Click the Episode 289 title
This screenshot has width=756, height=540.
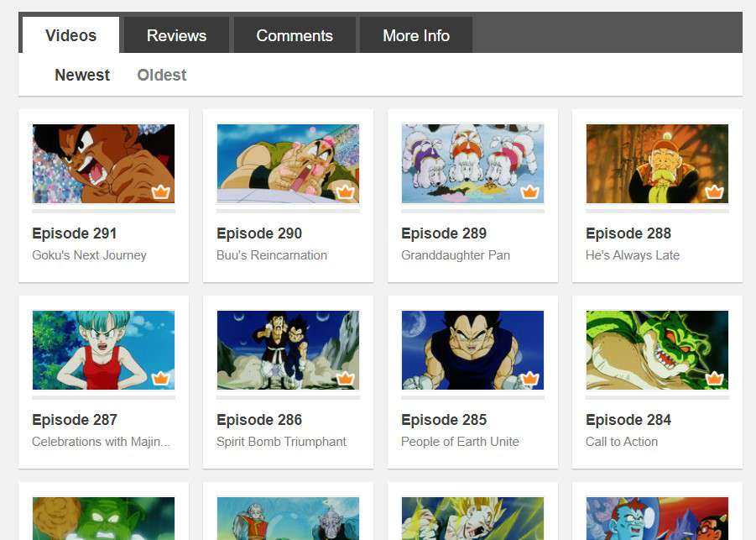[x=444, y=233]
